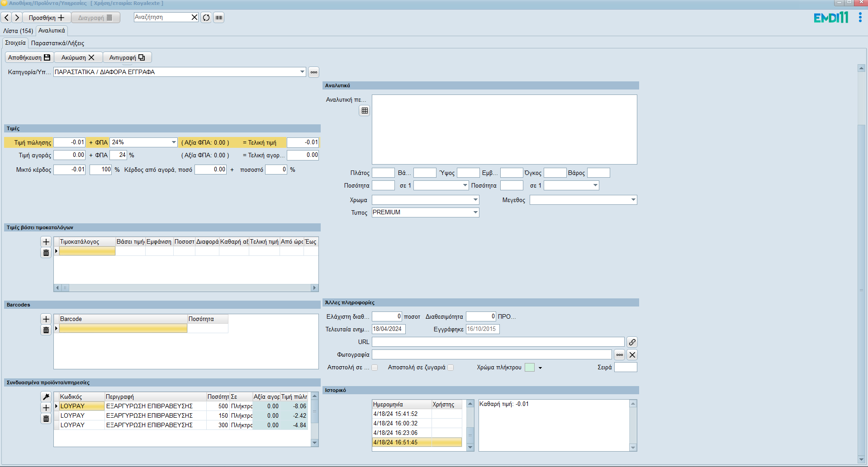Switch to the Λίστα (154) tab
The height and width of the screenshot is (467, 868).
coord(18,31)
